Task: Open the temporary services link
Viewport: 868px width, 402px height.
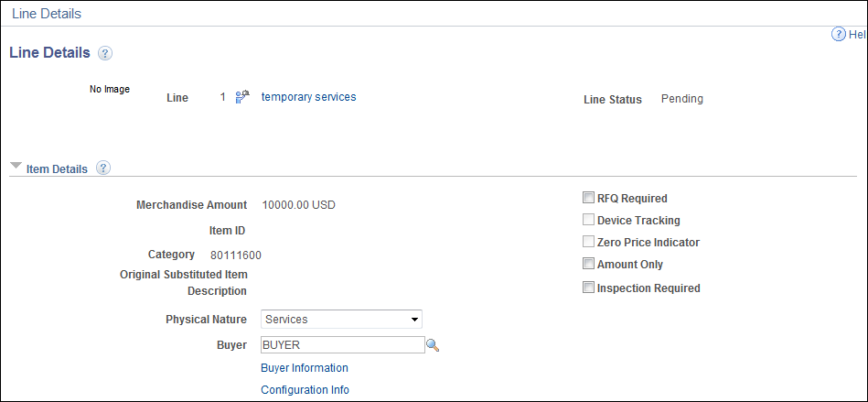Action: click(309, 97)
